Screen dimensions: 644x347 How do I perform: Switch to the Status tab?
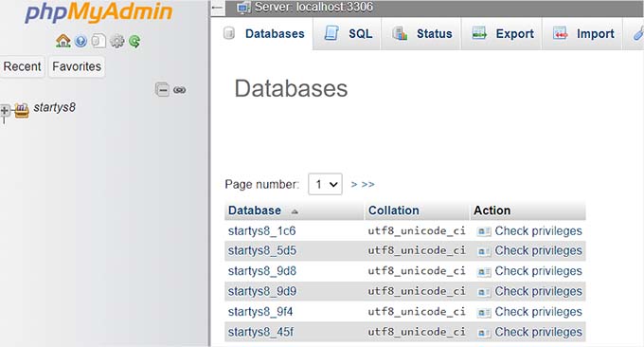coord(421,34)
